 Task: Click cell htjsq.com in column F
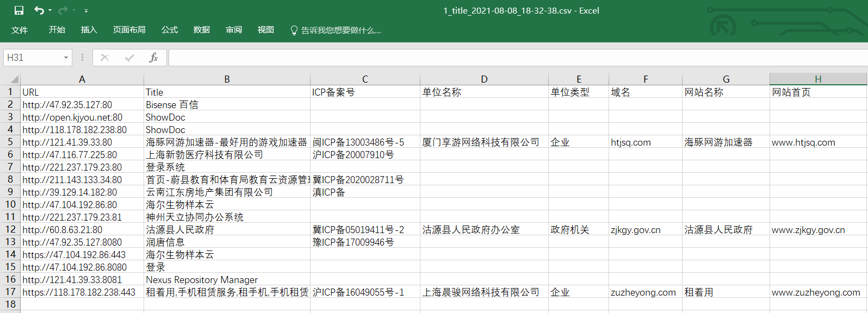click(646, 142)
